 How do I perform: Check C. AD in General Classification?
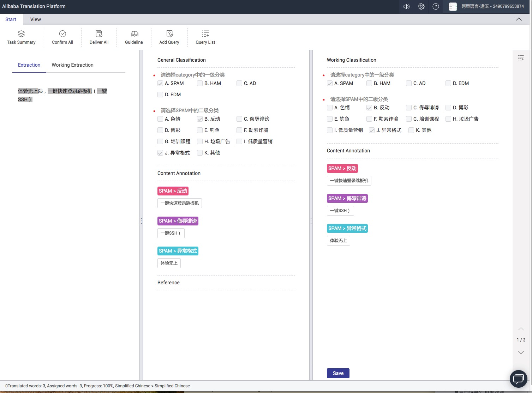point(239,83)
